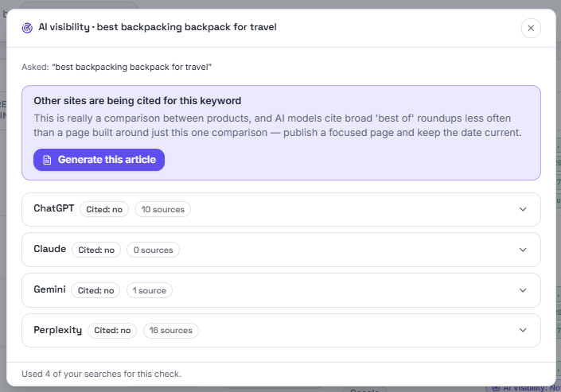
Task: Click Gemini's 'Cited: no' badge
Action: 95,290
